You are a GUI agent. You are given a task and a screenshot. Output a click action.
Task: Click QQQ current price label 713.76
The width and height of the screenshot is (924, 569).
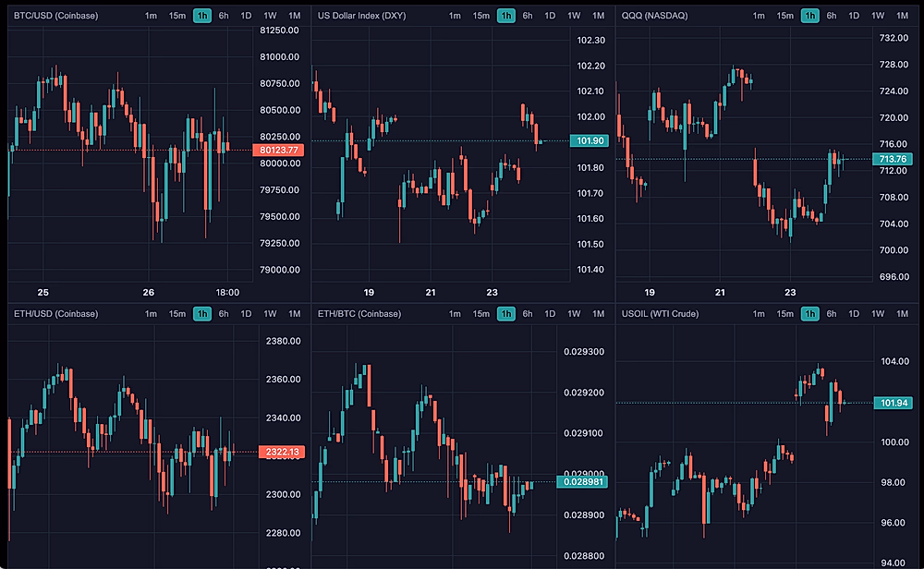click(x=893, y=159)
